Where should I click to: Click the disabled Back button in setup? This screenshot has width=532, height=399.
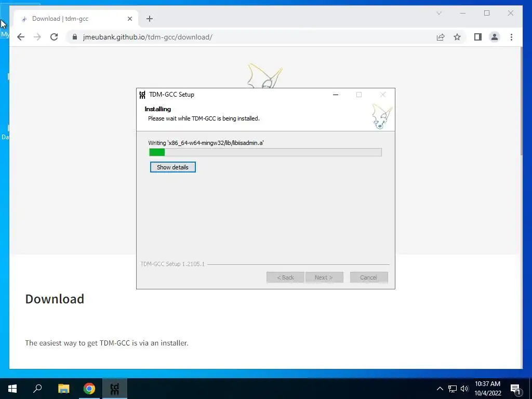click(x=285, y=277)
